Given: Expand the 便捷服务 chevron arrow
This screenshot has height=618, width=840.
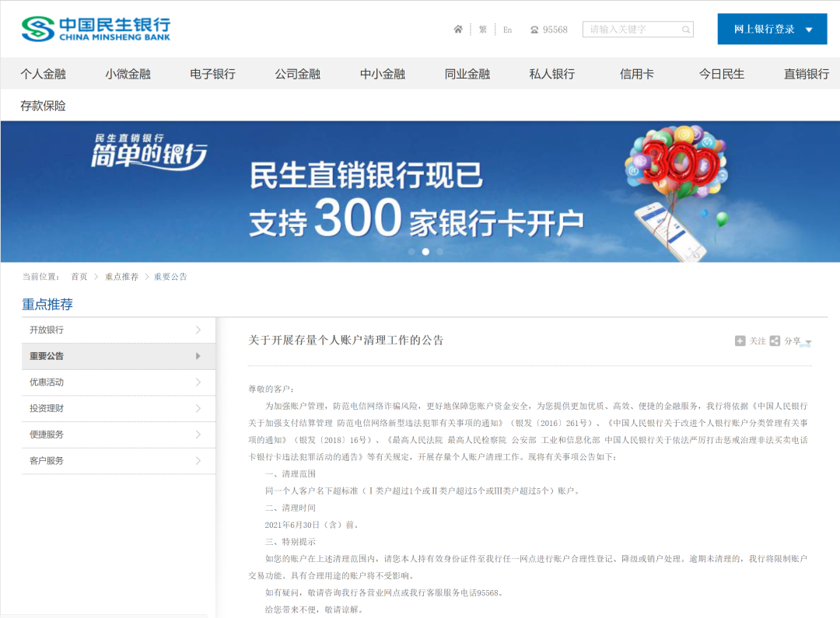Looking at the screenshot, I should [x=198, y=435].
